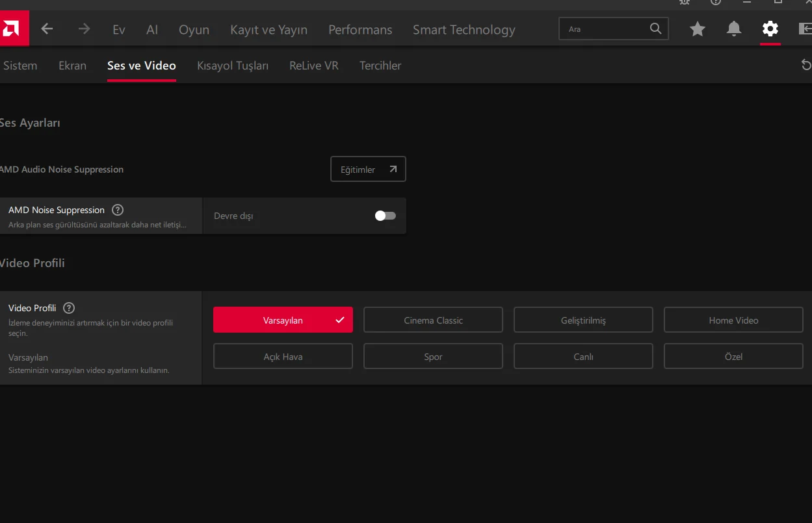Open Kayıt ve Yayın tab
This screenshot has width=812, height=523.
[269, 30]
